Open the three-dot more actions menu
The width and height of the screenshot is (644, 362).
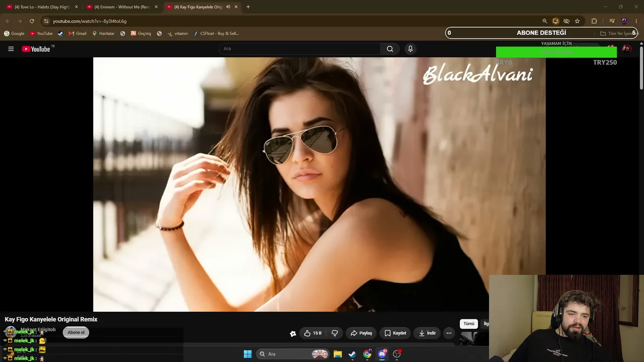(449, 333)
